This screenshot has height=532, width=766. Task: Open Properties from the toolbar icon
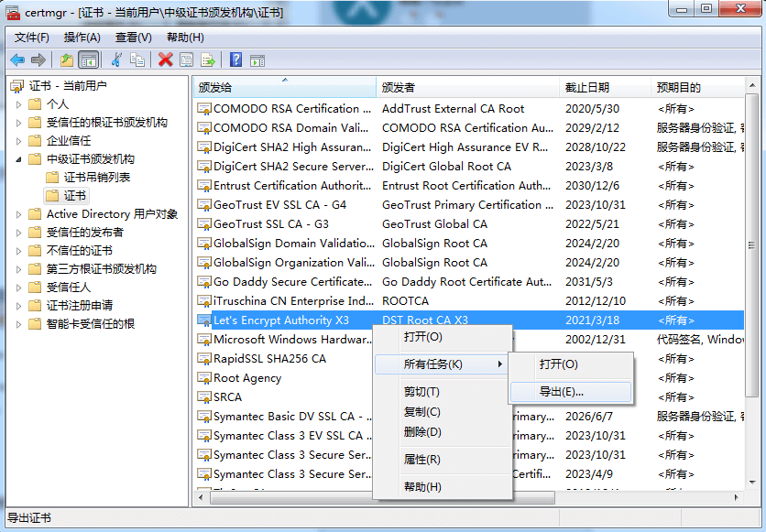(186, 60)
